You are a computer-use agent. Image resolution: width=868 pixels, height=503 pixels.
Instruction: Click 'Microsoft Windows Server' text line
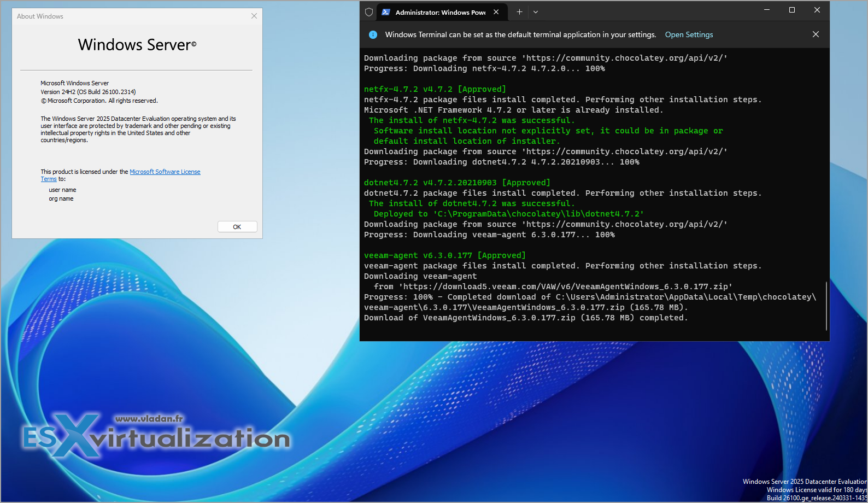tap(75, 83)
